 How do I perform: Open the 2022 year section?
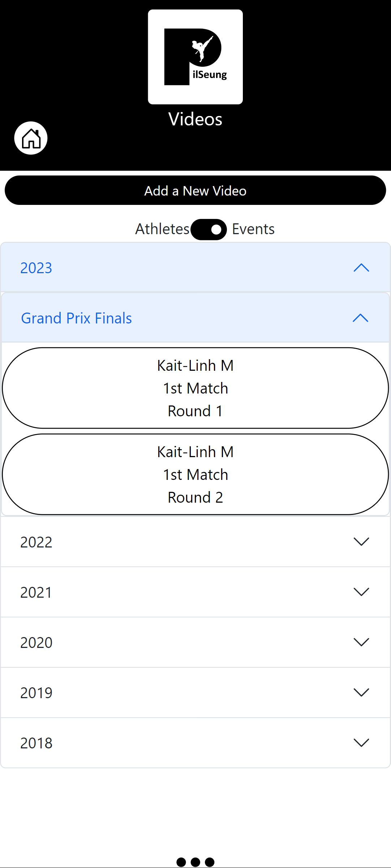point(36,542)
